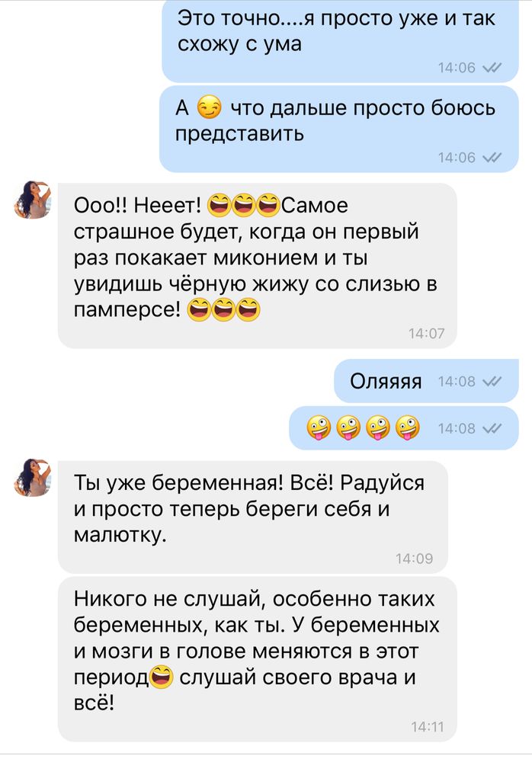This screenshot has width=532, height=762.
Task: Tap the laughing emoji after the word "период"
Action: pyautogui.click(x=162, y=677)
